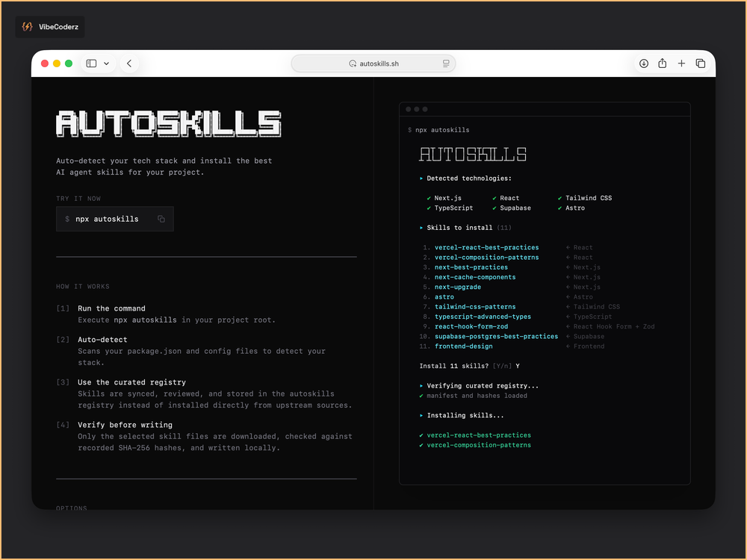
Task: Click 'frontend-design' skill entry
Action: (x=464, y=346)
